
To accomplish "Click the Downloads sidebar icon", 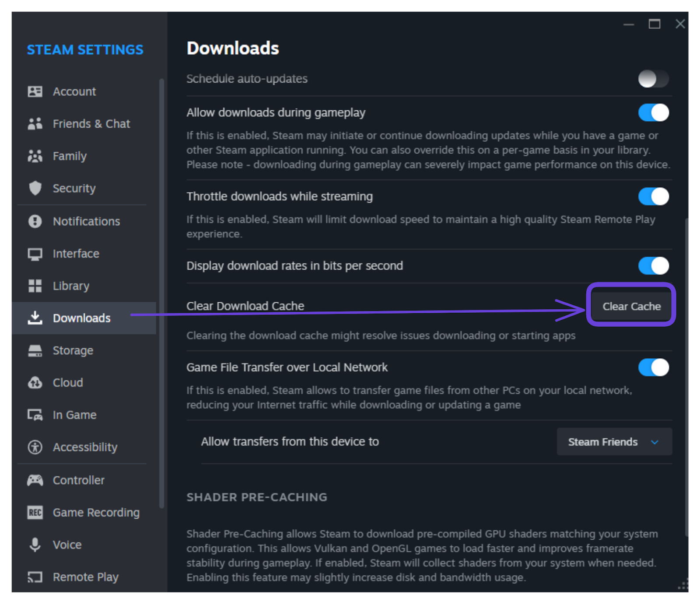I will 35,318.
